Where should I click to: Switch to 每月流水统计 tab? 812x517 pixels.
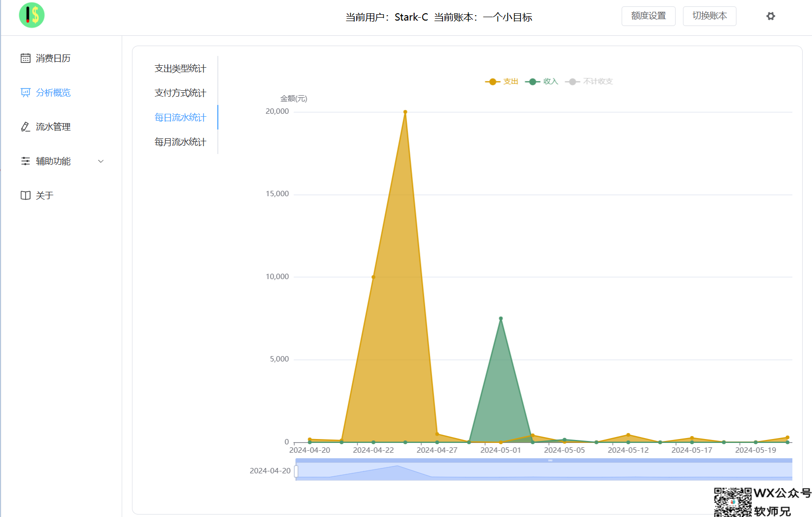[180, 142]
